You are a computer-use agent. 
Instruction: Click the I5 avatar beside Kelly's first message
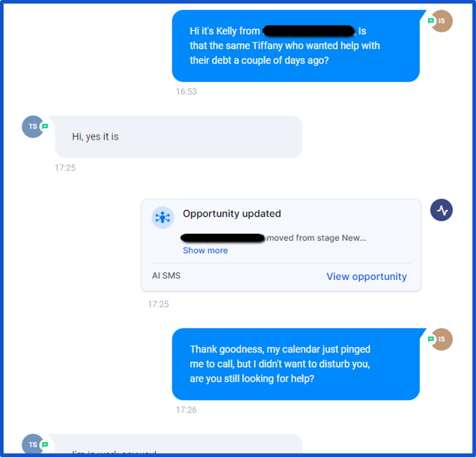point(442,21)
